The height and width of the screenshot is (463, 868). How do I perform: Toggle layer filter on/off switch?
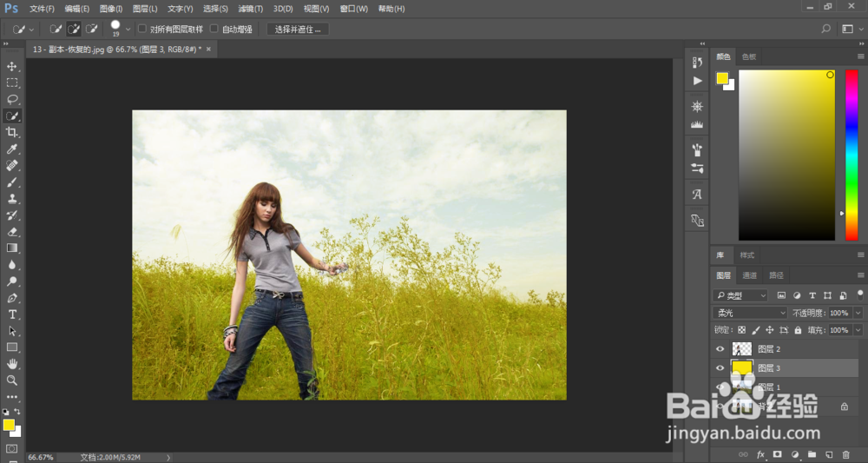pos(859,294)
